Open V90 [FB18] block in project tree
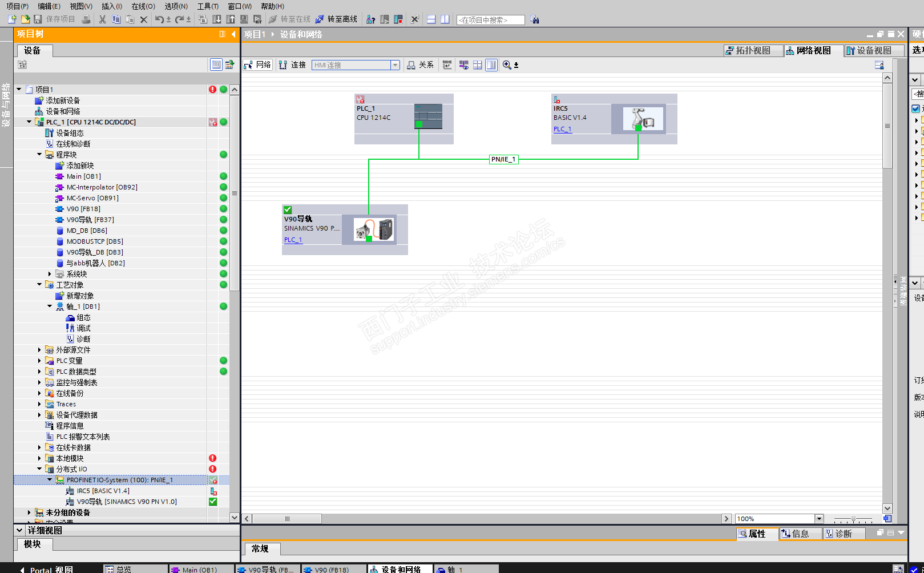 pyautogui.click(x=83, y=209)
